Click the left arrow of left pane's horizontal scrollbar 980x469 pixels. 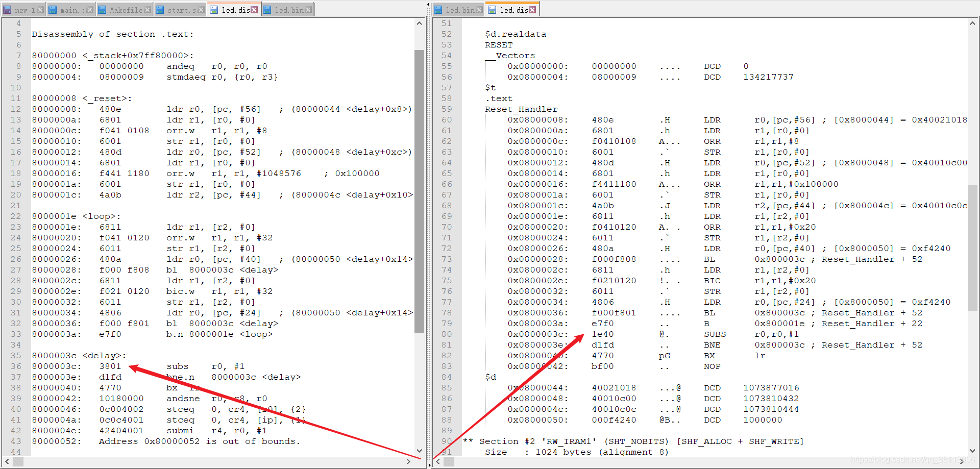point(7,461)
